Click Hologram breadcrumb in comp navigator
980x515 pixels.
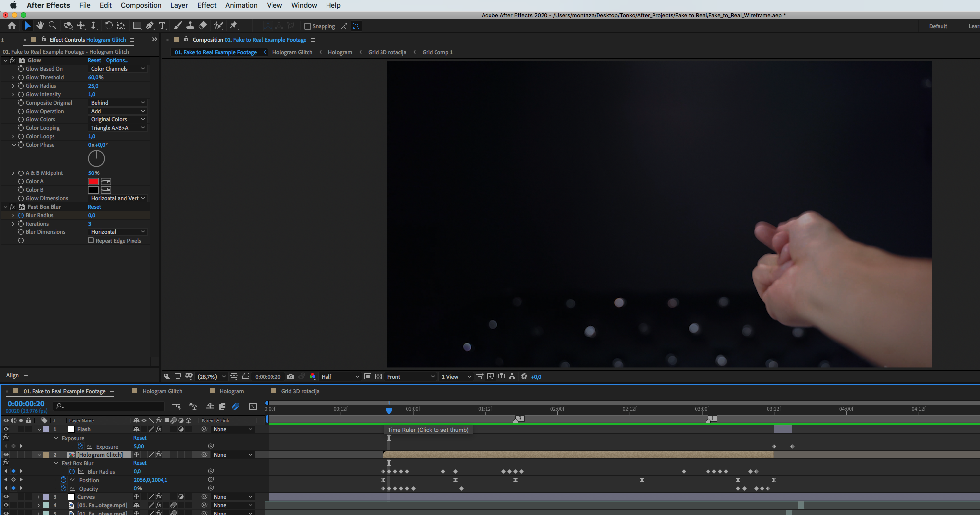(340, 52)
